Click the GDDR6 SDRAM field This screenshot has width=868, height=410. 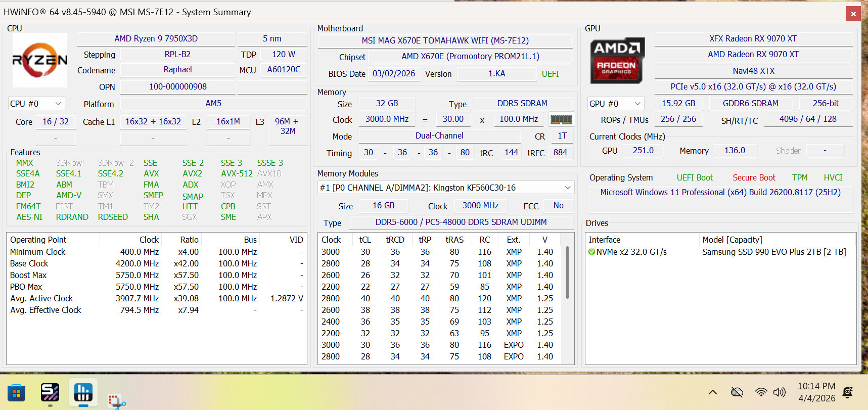pyautogui.click(x=751, y=104)
